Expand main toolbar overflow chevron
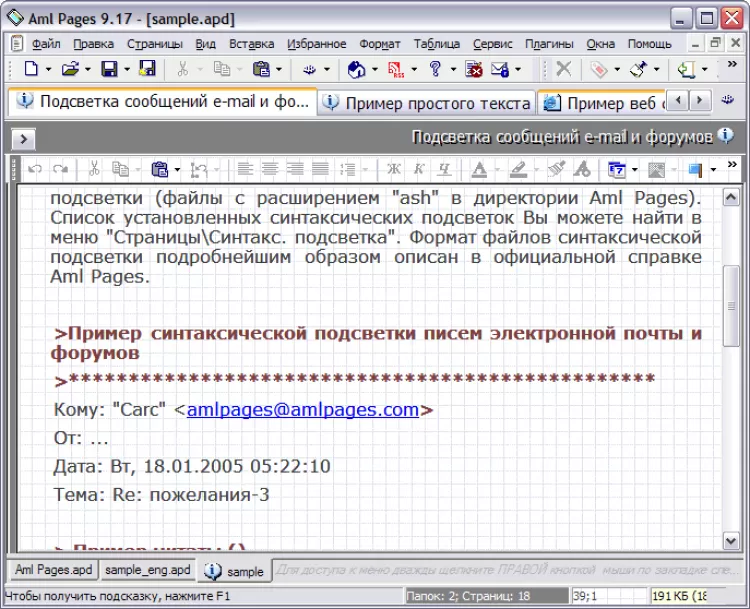The image size is (750, 609). click(x=732, y=64)
